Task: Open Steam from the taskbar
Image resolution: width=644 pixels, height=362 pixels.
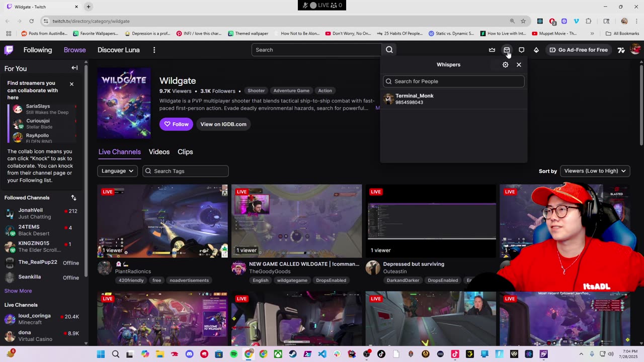Action: coord(292,354)
